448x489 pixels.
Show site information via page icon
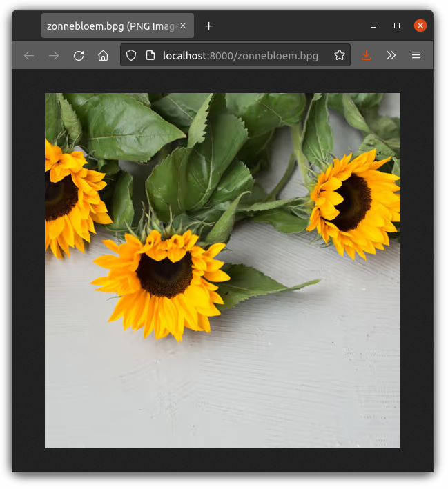150,55
